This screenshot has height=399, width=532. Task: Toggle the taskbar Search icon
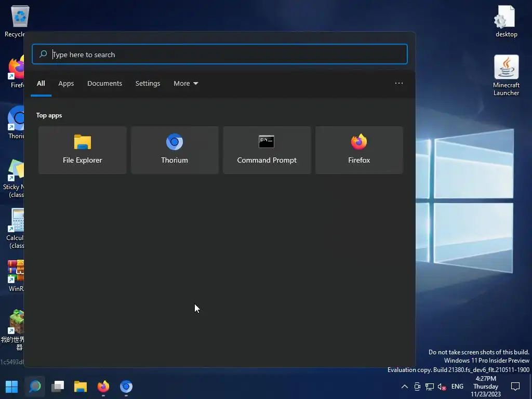click(35, 387)
